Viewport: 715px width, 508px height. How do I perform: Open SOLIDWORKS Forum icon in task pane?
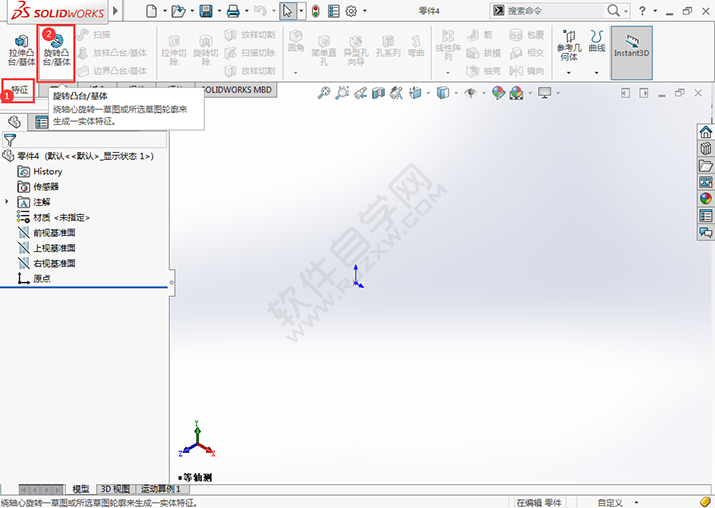point(706,233)
